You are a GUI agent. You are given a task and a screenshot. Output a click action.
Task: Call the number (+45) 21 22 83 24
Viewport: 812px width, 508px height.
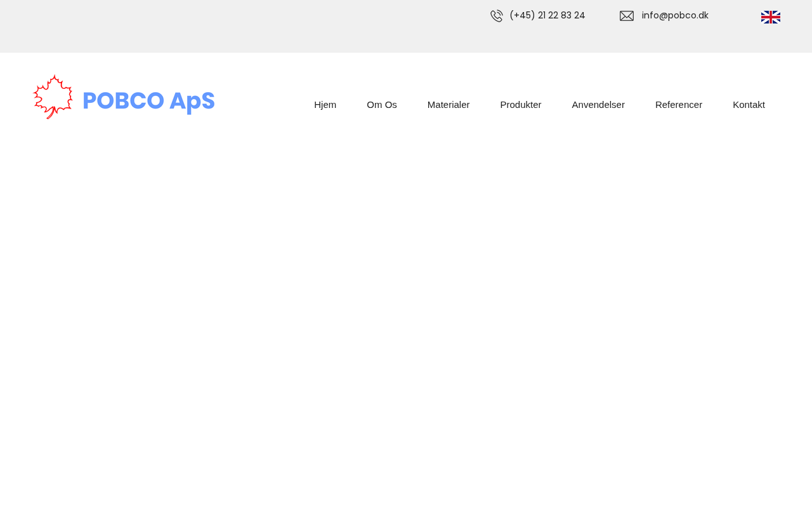tap(547, 15)
